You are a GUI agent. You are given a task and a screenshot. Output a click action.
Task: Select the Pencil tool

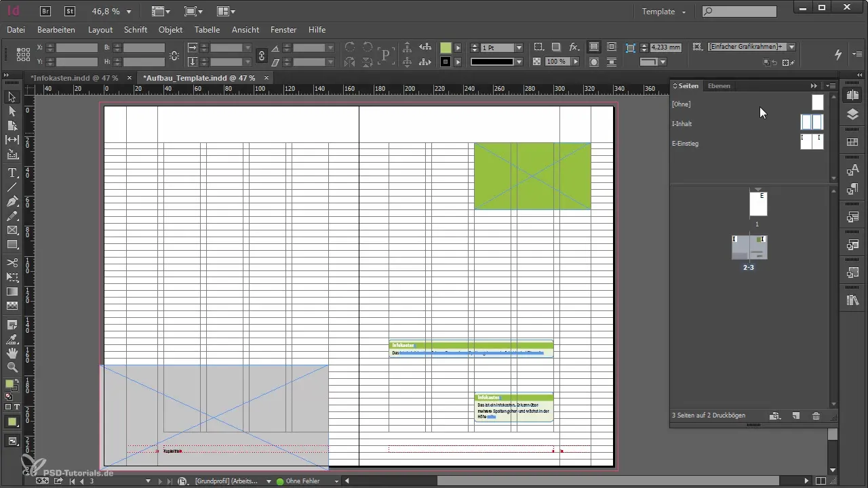[x=12, y=216]
